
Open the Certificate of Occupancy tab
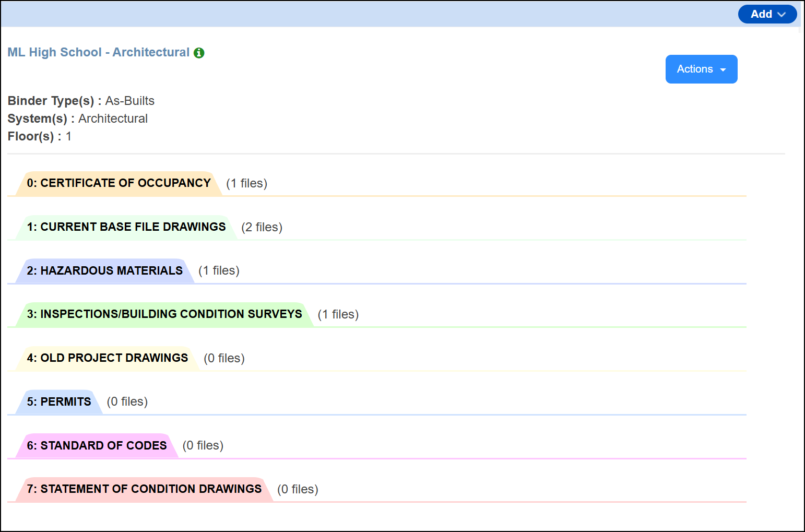119,183
